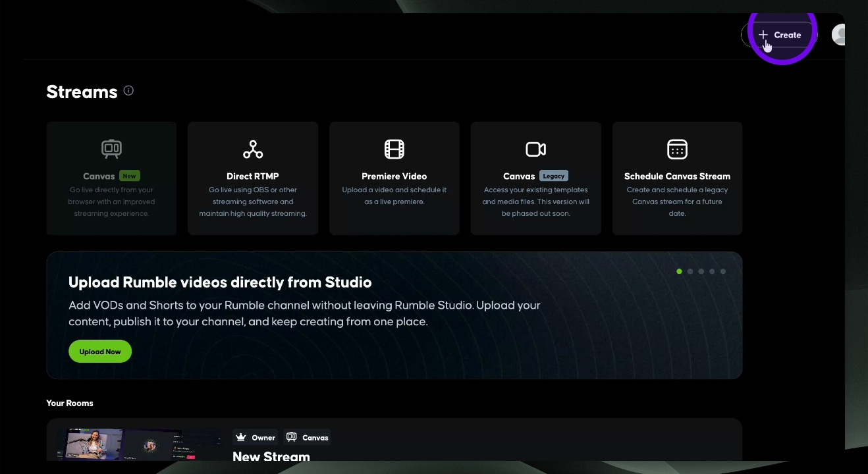Click 'Go live using OBS' description text
Image resolution: width=868 pixels, height=474 pixels.
(253, 201)
